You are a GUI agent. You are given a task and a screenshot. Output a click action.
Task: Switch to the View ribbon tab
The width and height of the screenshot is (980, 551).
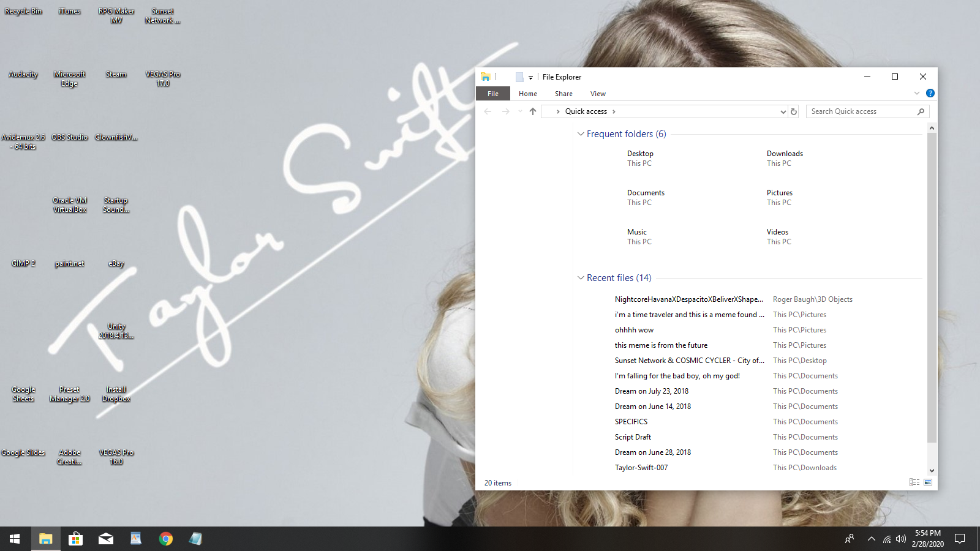pos(598,94)
